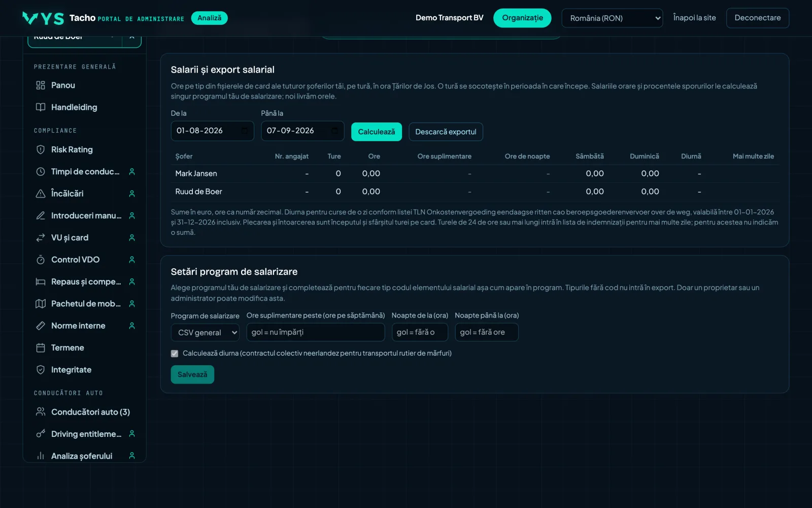
Task: Click the driver badge next to Încălcări
Action: (x=132, y=194)
